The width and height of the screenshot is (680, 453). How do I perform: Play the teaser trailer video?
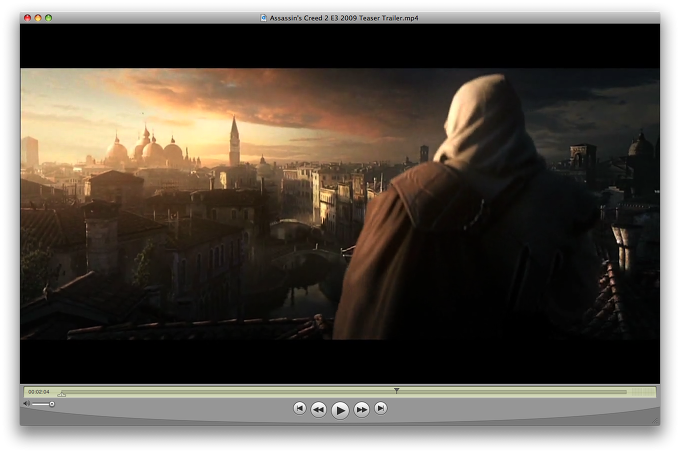pos(340,410)
